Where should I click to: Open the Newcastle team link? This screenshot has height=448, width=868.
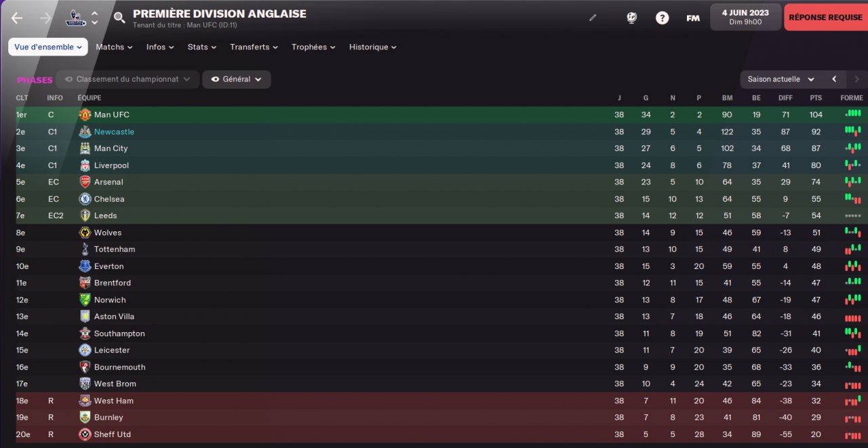click(114, 131)
